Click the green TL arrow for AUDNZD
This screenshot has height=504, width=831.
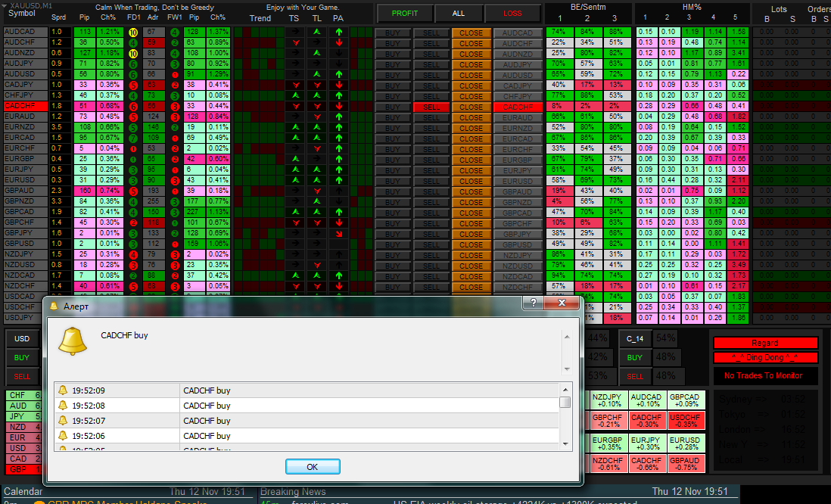pyautogui.click(x=317, y=53)
